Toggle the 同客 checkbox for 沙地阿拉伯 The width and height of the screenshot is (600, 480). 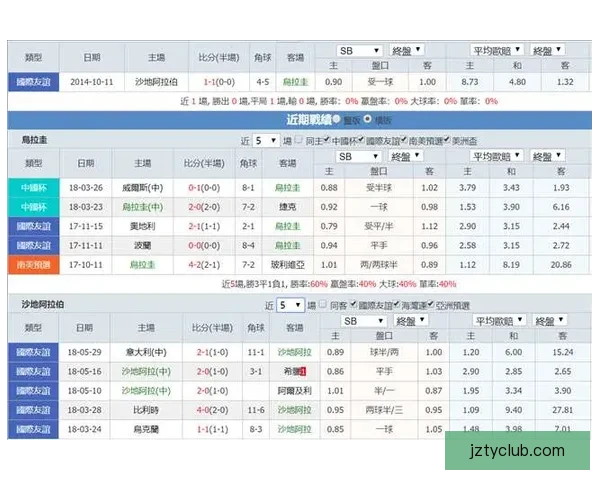323,304
